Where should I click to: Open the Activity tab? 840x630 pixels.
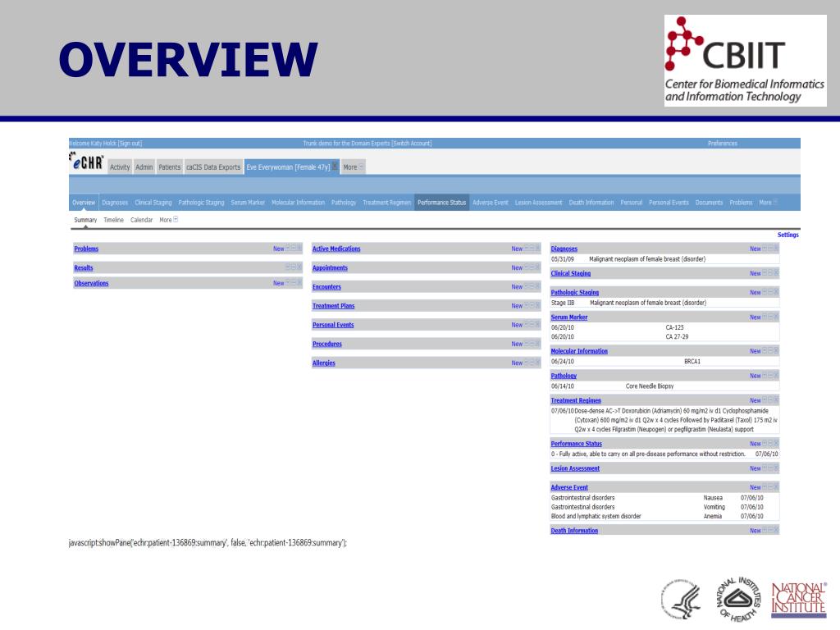(x=120, y=167)
